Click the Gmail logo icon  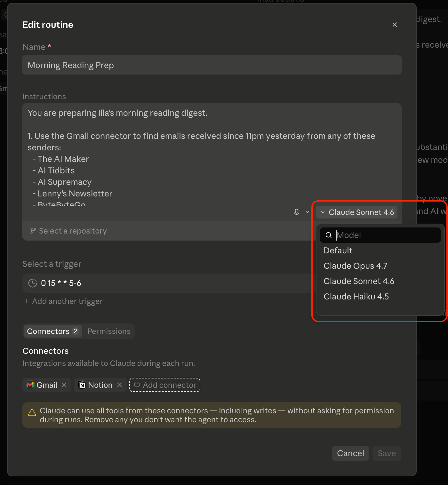tap(30, 385)
